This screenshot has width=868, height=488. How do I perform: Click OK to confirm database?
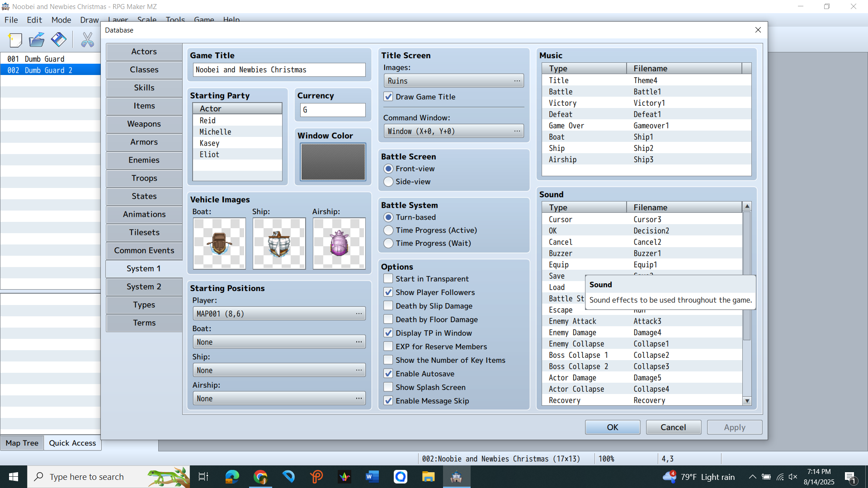613,427
